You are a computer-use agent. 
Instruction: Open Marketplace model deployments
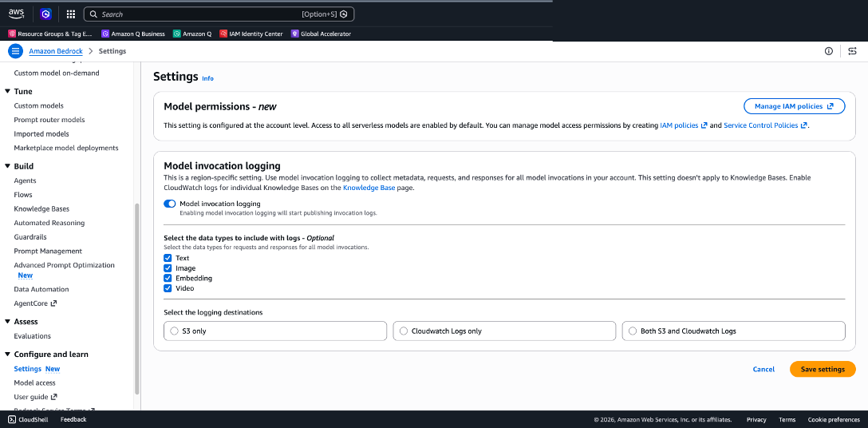66,148
